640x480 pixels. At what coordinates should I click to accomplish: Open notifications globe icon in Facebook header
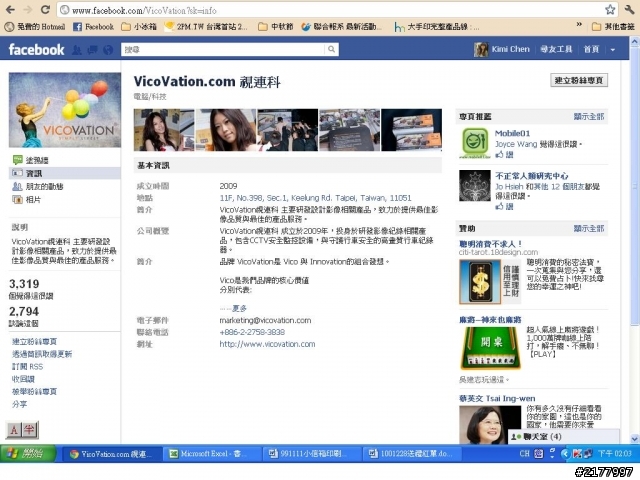coord(108,50)
